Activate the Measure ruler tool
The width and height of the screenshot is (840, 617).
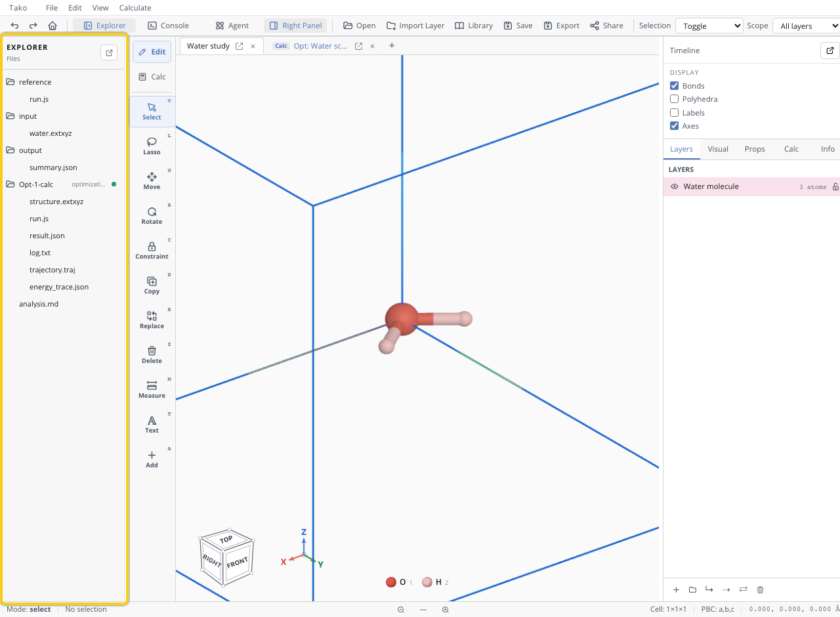tap(152, 389)
